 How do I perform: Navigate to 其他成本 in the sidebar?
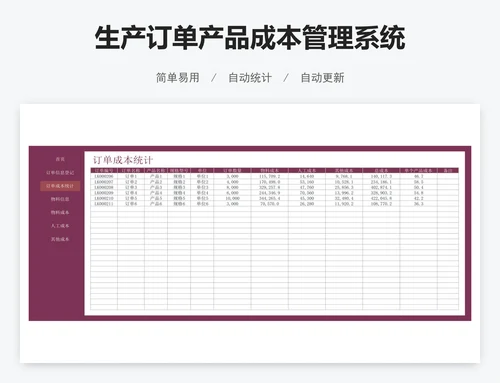60,239
